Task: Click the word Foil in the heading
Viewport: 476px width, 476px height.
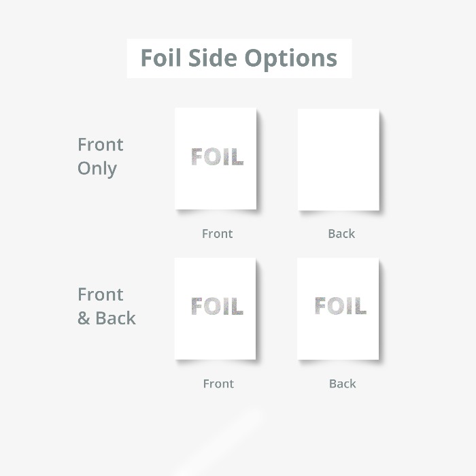Action: click(x=161, y=58)
